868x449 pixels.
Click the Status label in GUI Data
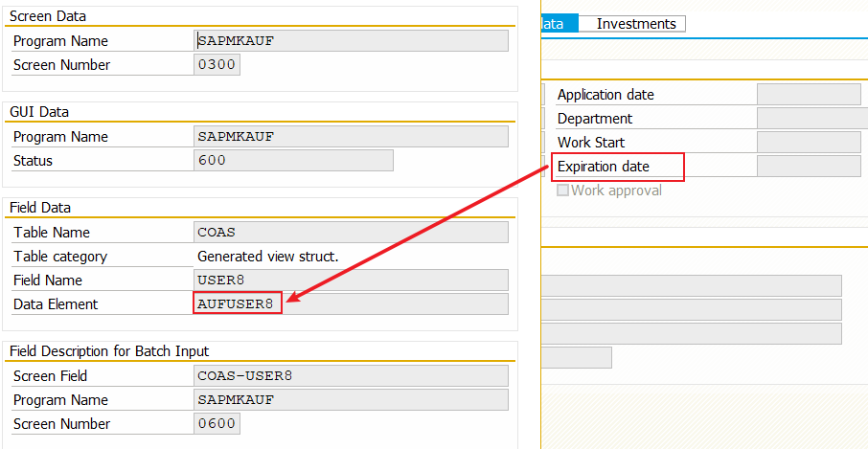34,161
